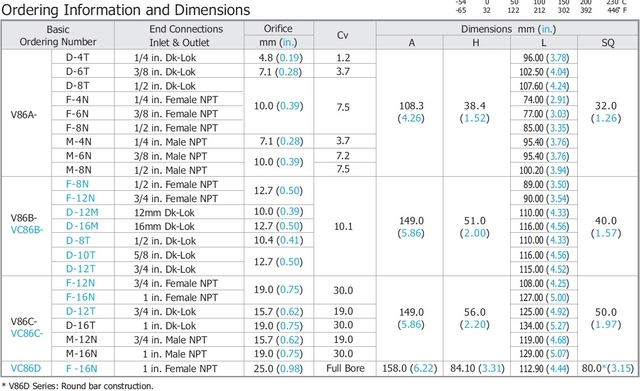
Task: Select the Full Bore Cv cell
Action: point(345,369)
